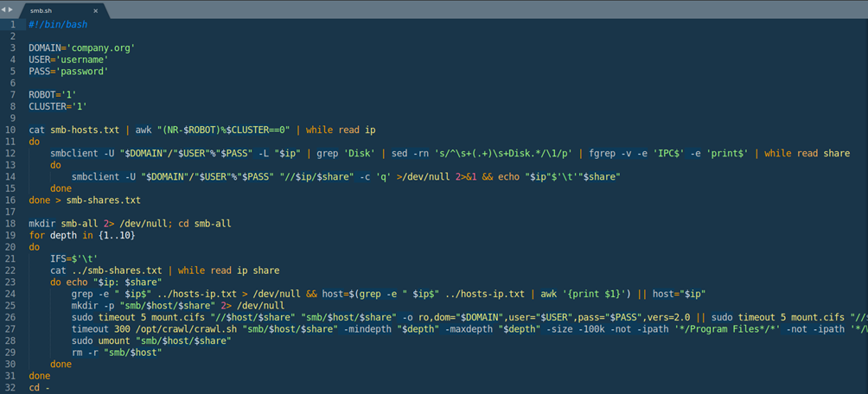The height and width of the screenshot is (394, 868).
Task: Click line number 32 in the gutter
Action: 11,388
